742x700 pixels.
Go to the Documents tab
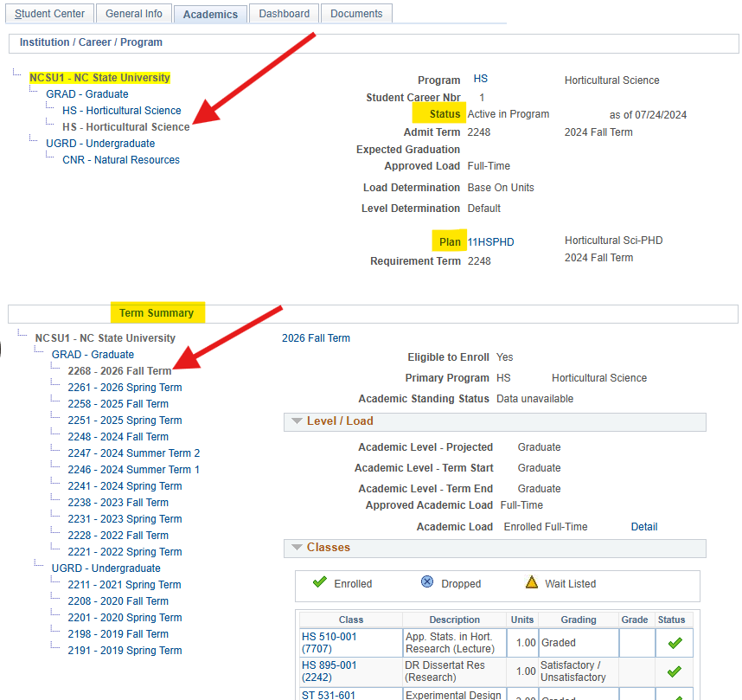(356, 14)
